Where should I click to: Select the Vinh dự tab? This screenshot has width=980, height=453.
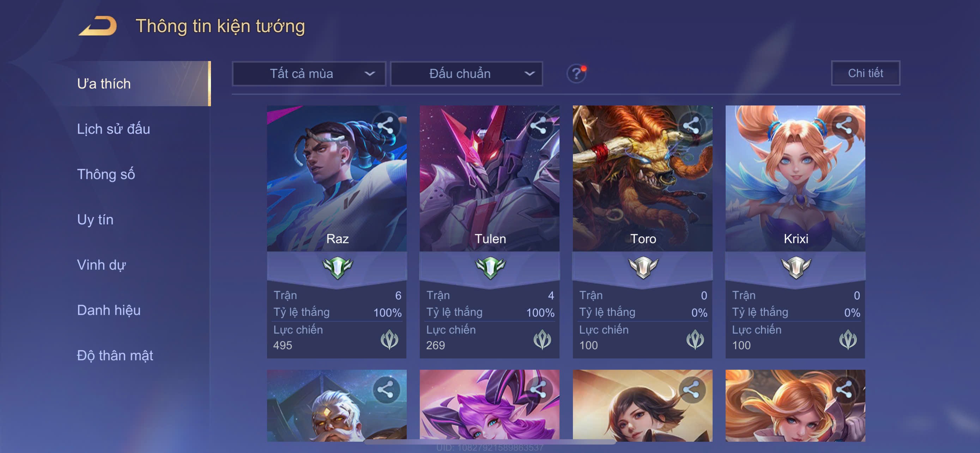pos(101,265)
